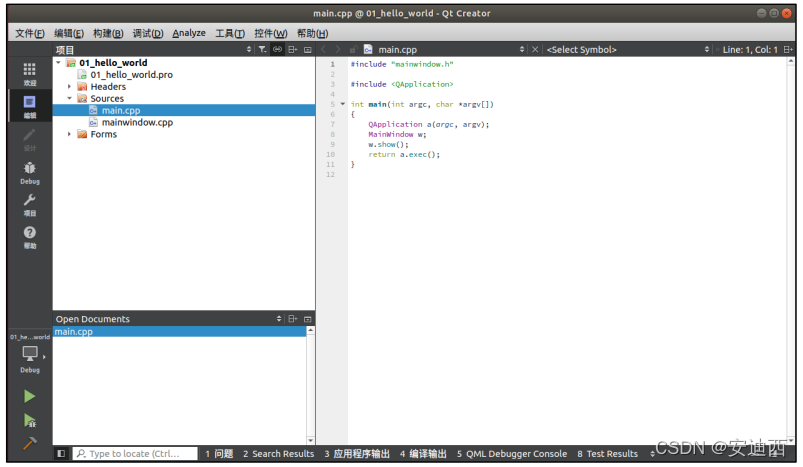The image size is (803, 467).
Task: Click the filter tree funnel icon
Action: click(262, 49)
